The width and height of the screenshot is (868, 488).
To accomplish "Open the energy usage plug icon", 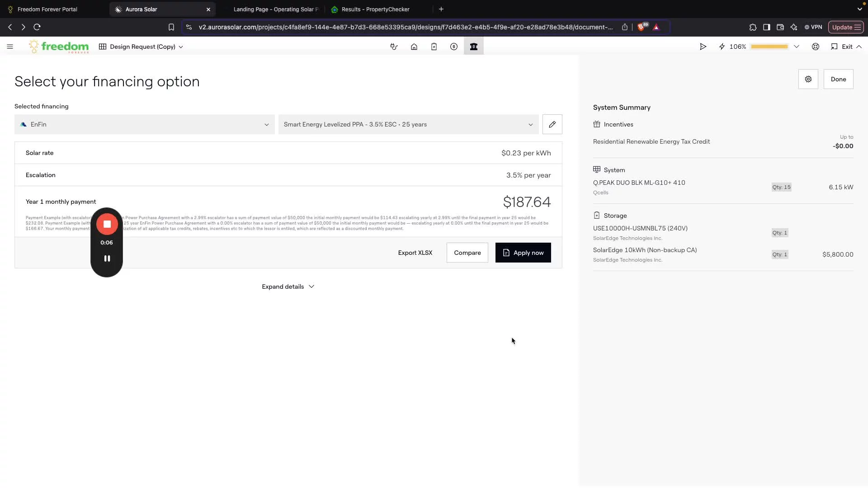I will [x=394, y=47].
